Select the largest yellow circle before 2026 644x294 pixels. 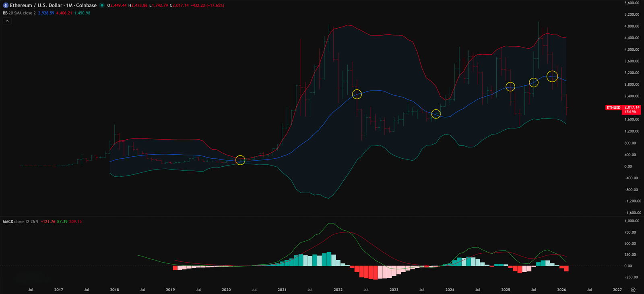click(552, 76)
